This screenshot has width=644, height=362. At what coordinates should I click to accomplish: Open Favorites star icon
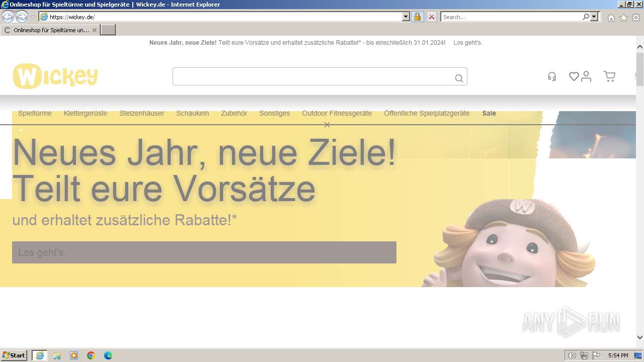(623, 18)
